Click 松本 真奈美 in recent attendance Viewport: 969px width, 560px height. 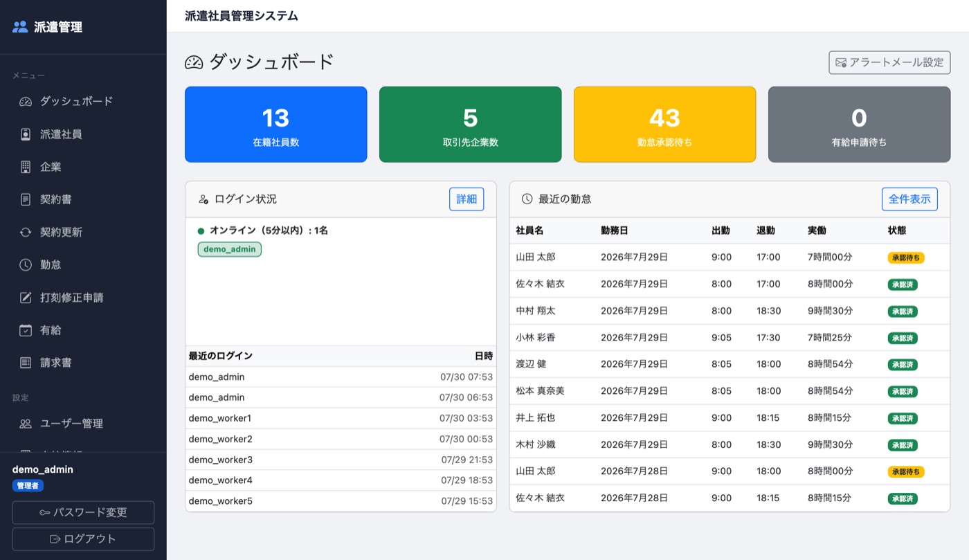541,391
